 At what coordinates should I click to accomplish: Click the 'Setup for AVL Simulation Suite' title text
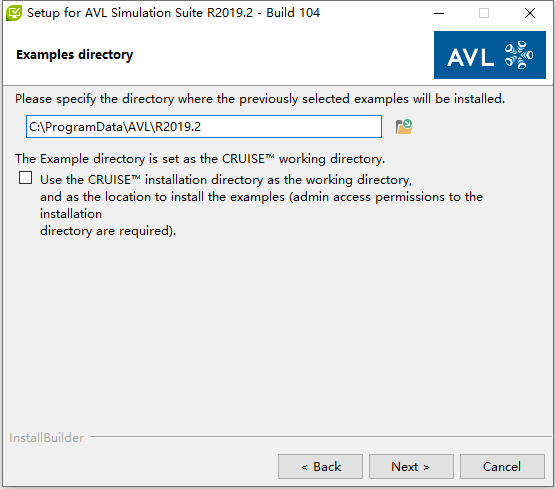point(173,13)
